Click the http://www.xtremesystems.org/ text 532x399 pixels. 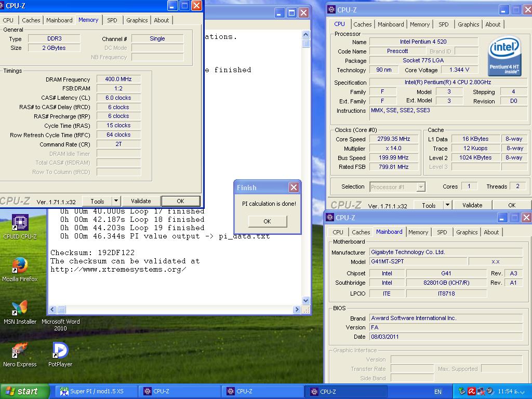118,270
